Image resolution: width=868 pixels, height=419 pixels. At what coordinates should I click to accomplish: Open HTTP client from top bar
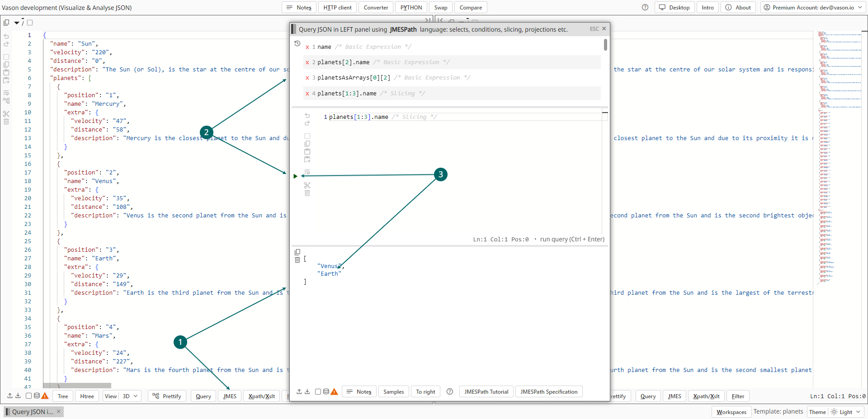click(x=337, y=7)
